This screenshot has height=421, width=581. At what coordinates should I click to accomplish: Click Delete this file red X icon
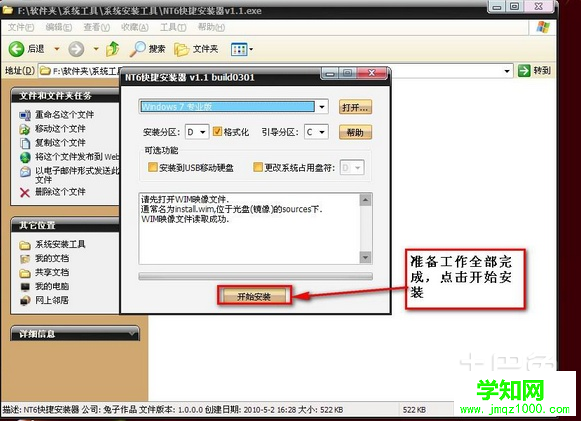[x=25, y=192]
